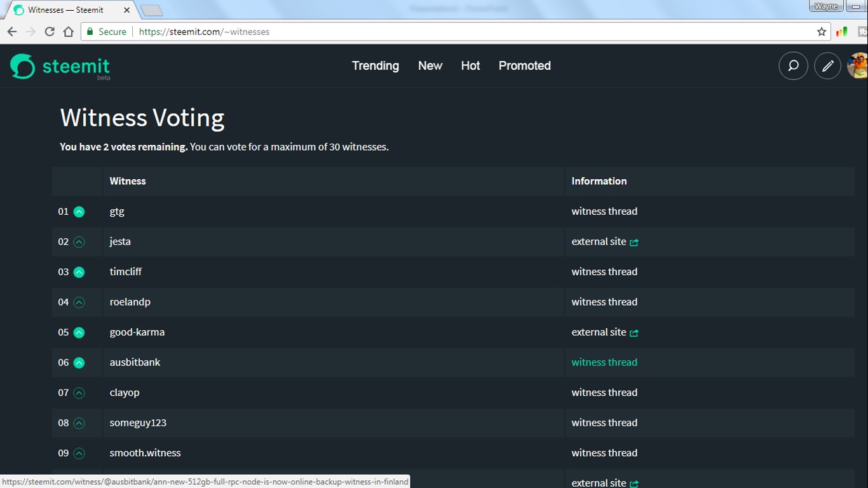Image resolution: width=868 pixels, height=488 pixels.
Task: Click the browser back arrow
Action: click(12, 32)
